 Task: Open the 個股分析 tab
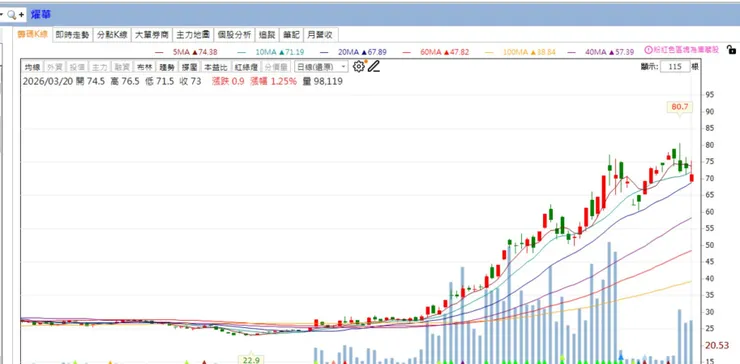[234, 35]
